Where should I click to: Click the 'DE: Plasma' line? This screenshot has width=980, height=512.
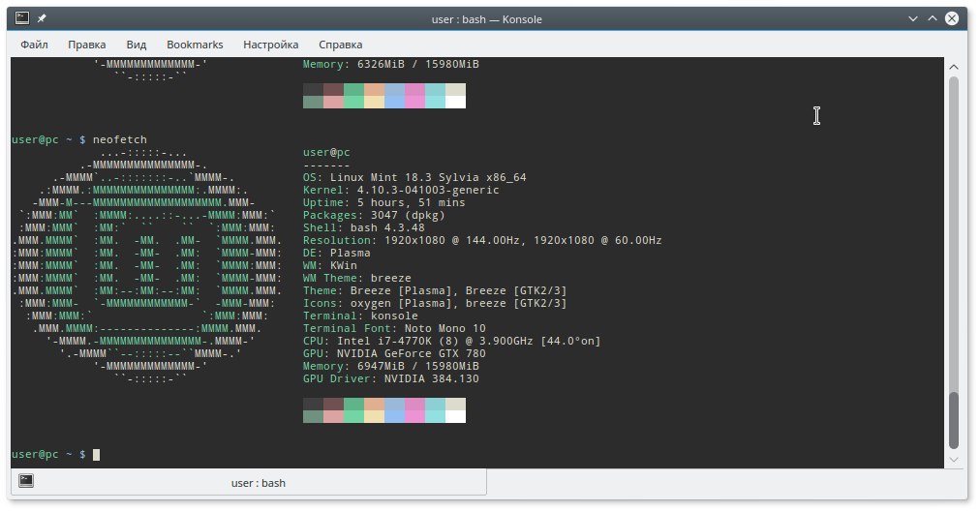click(336, 253)
